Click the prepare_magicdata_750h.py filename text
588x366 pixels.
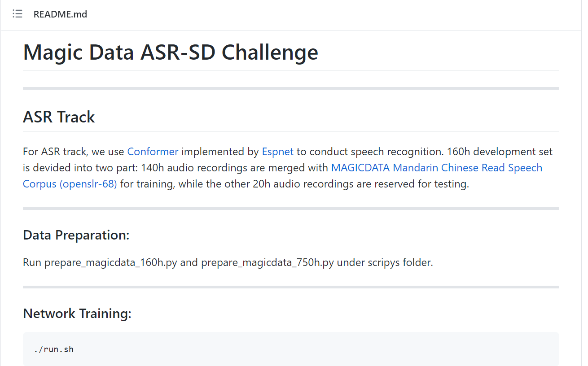[267, 262]
